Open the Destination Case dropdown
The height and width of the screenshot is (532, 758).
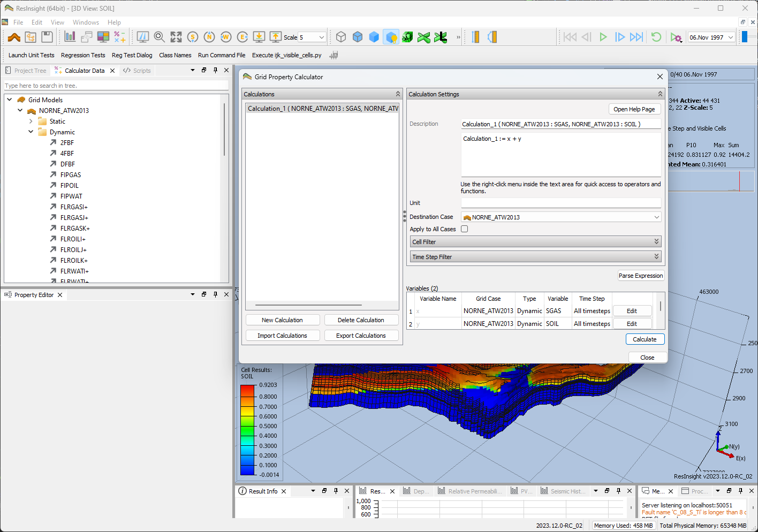tap(561, 217)
